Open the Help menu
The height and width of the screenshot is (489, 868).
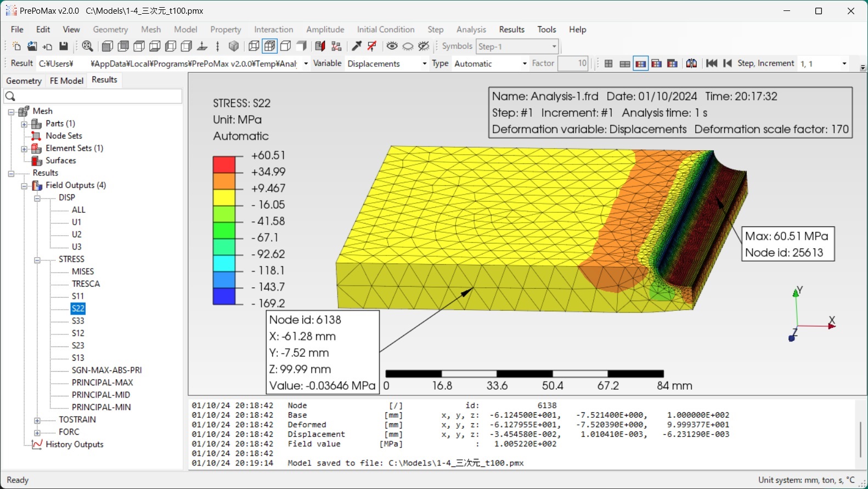pyautogui.click(x=578, y=30)
